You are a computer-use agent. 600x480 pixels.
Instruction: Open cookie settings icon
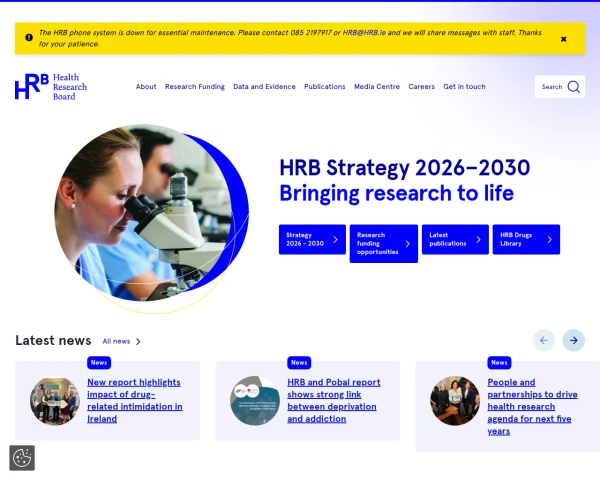pyautogui.click(x=22, y=458)
